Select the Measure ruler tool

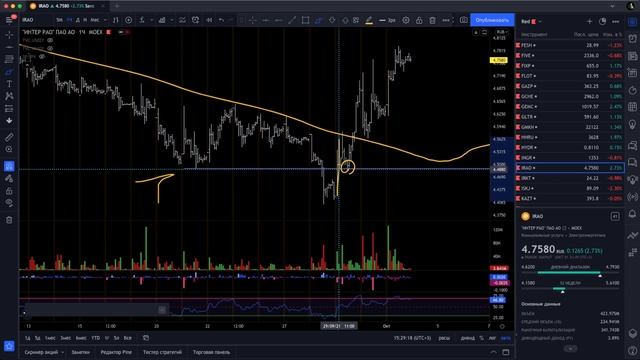9,137
